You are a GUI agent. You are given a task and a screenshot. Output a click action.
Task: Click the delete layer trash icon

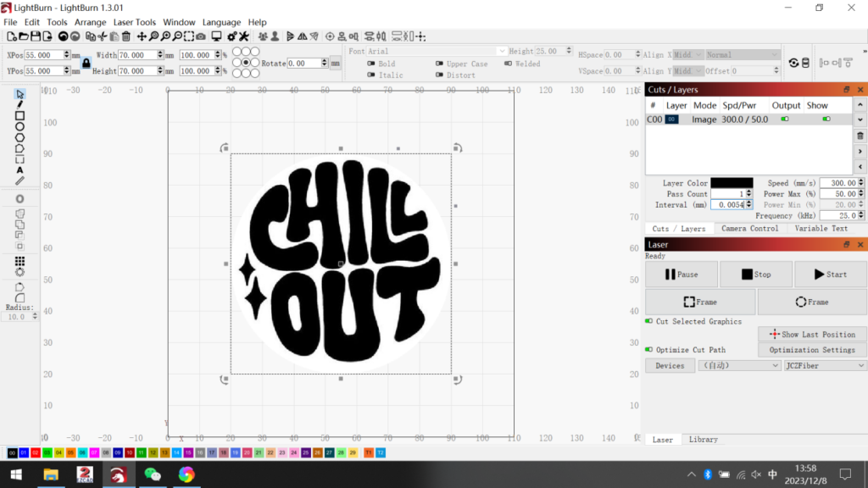click(x=860, y=136)
